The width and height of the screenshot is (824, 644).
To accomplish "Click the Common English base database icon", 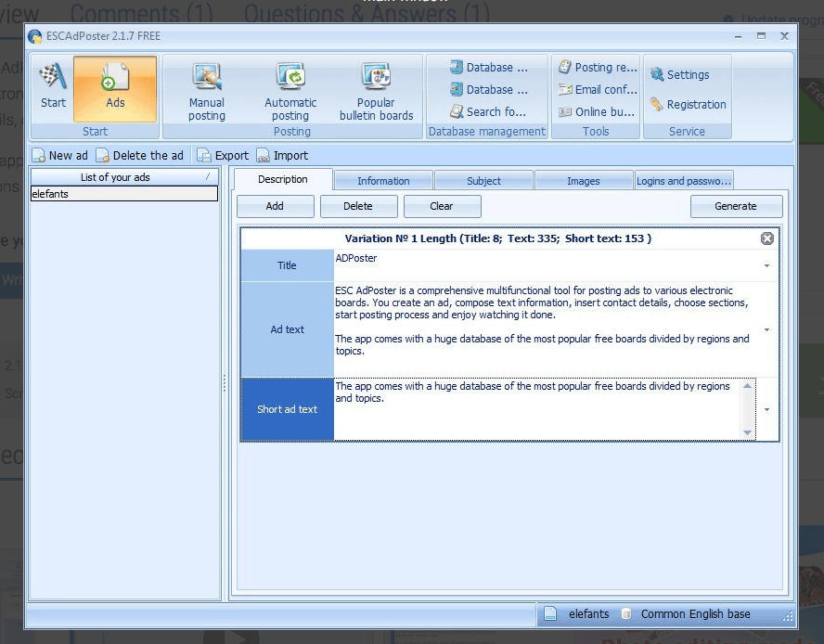I will pos(625,613).
